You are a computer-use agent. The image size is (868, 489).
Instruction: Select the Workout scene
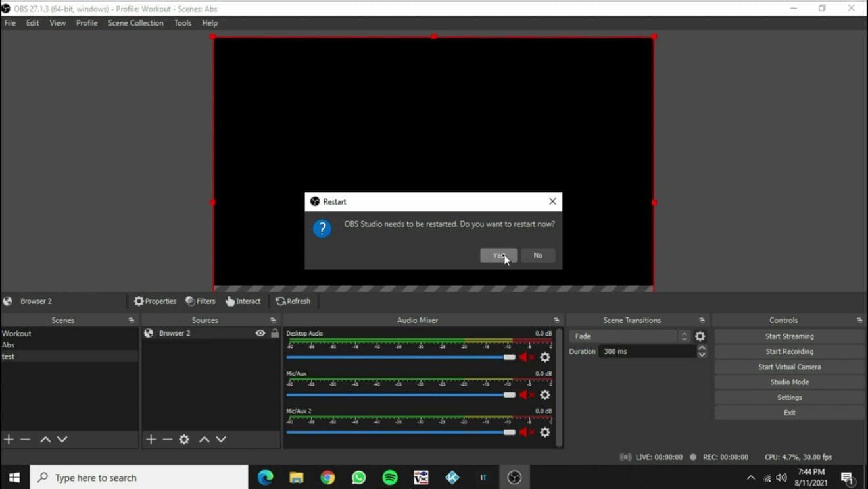(x=16, y=333)
